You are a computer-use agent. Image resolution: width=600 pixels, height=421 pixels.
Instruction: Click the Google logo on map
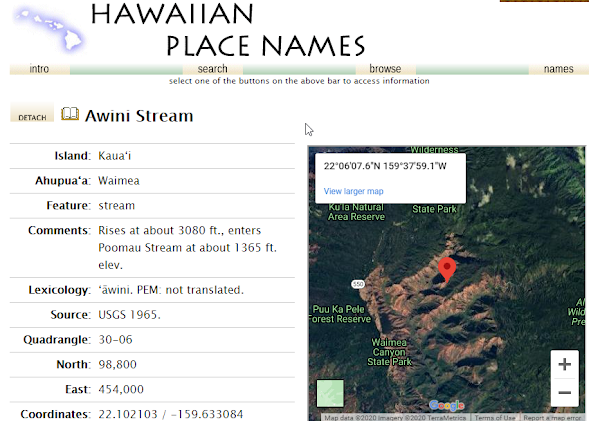447,405
